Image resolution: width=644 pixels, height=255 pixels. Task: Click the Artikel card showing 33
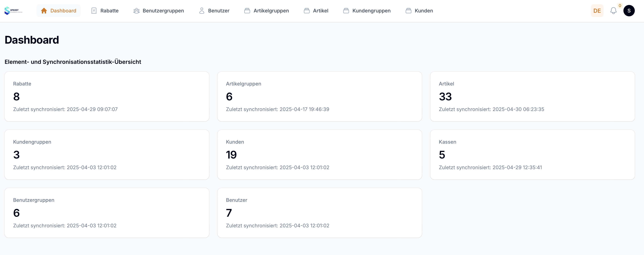532,96
